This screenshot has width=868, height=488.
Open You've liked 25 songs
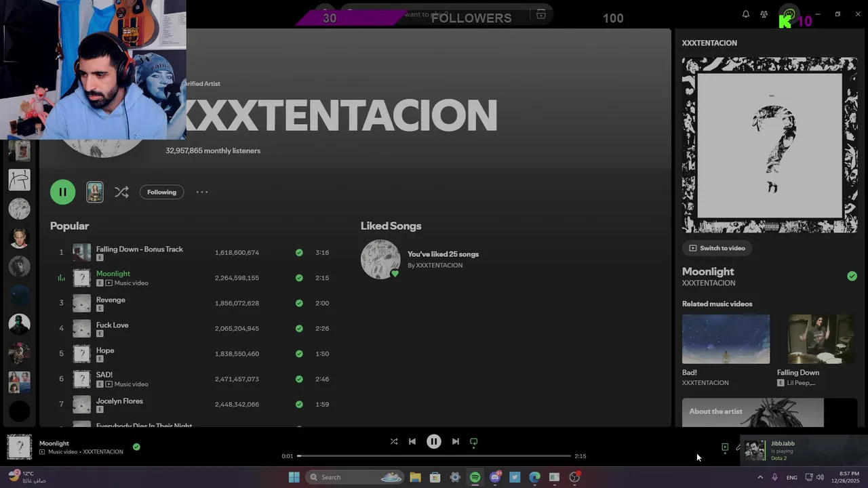pyautogui.click(x=443, y=254)
